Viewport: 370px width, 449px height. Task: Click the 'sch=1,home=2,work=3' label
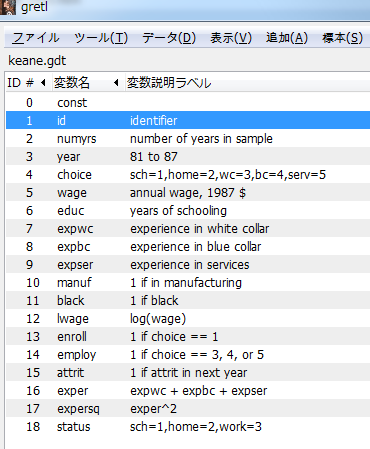click(196, 427)
